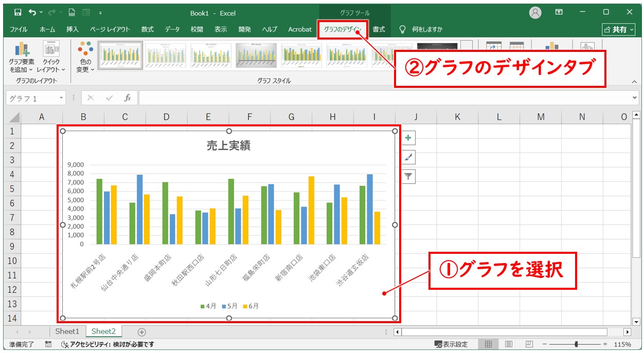Click the user account avatar icon

(x=535, y=12)
